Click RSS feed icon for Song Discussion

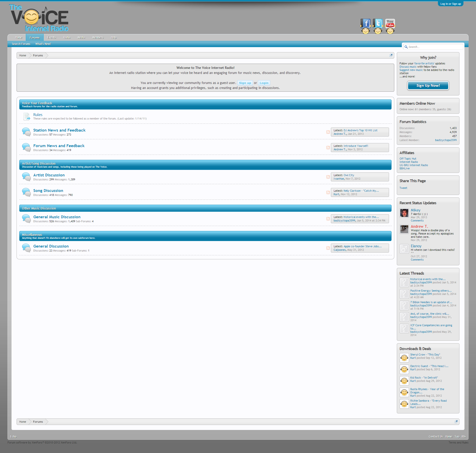[328, 192]
